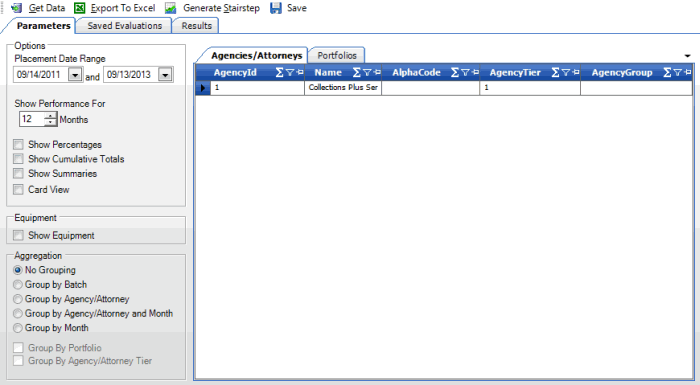The image size is (700, 385).
Task: Click the pin icon in AlphaCode column header
Action: [475, 72]
